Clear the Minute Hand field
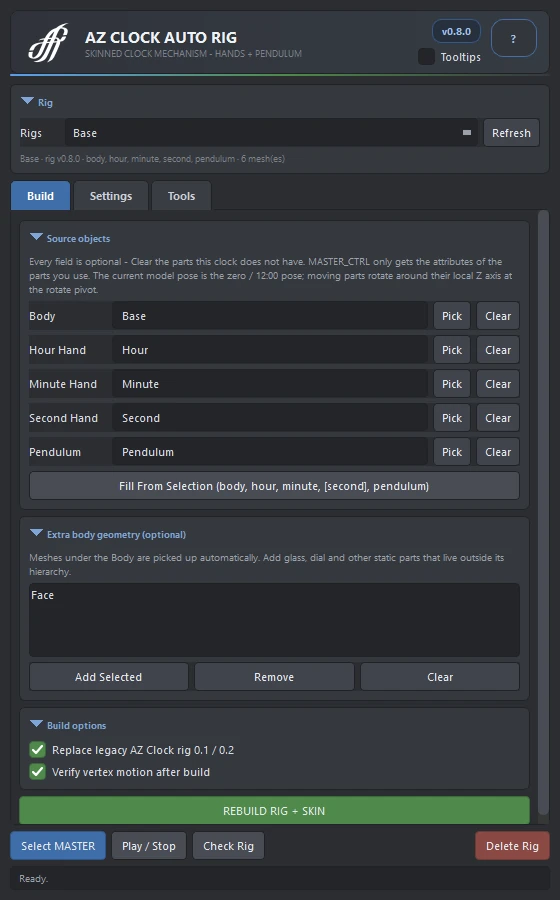Viewport: 560px width, 900px height. click(497, 383)
